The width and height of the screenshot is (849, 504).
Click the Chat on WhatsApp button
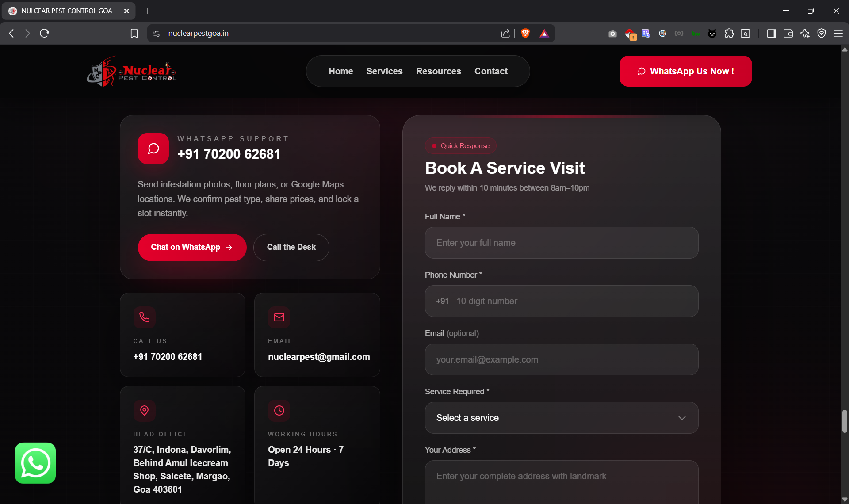[192, 248]
